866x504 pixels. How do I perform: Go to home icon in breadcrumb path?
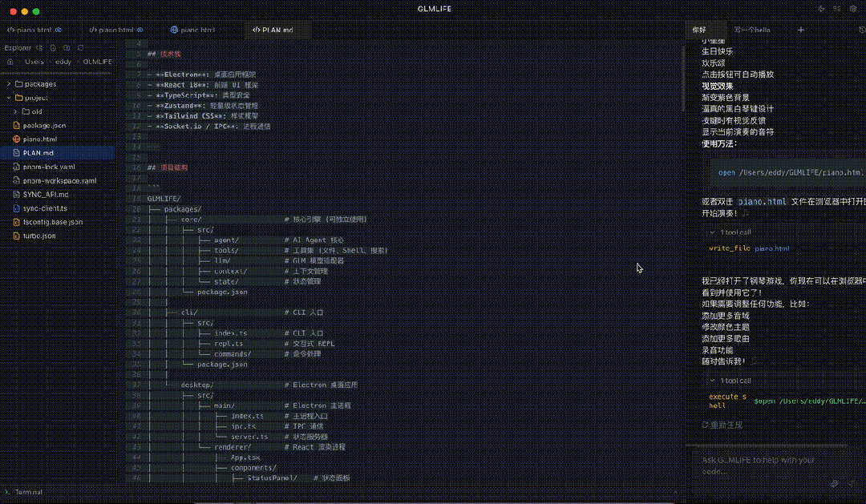click(10, 62)
